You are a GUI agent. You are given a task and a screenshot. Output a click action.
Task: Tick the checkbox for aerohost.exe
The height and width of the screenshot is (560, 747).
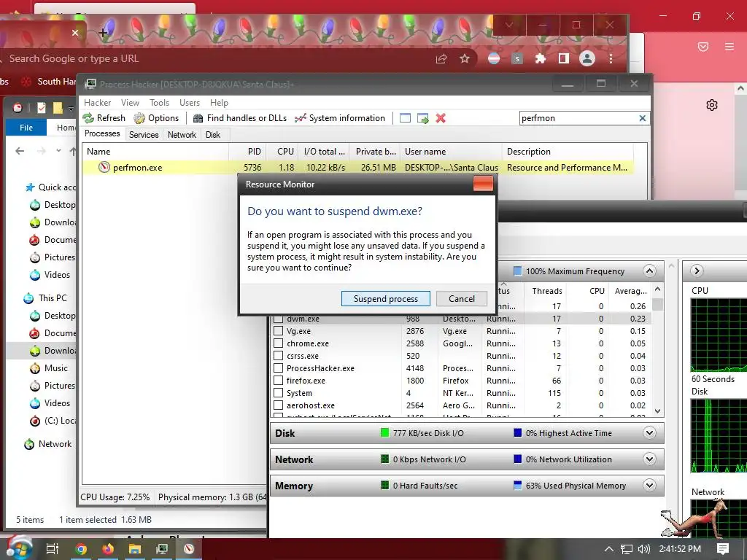pos(278,405)
